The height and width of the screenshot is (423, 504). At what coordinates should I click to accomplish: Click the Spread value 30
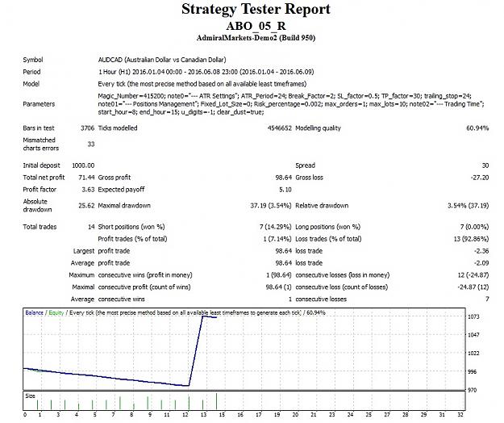click(x=485, y=165)
